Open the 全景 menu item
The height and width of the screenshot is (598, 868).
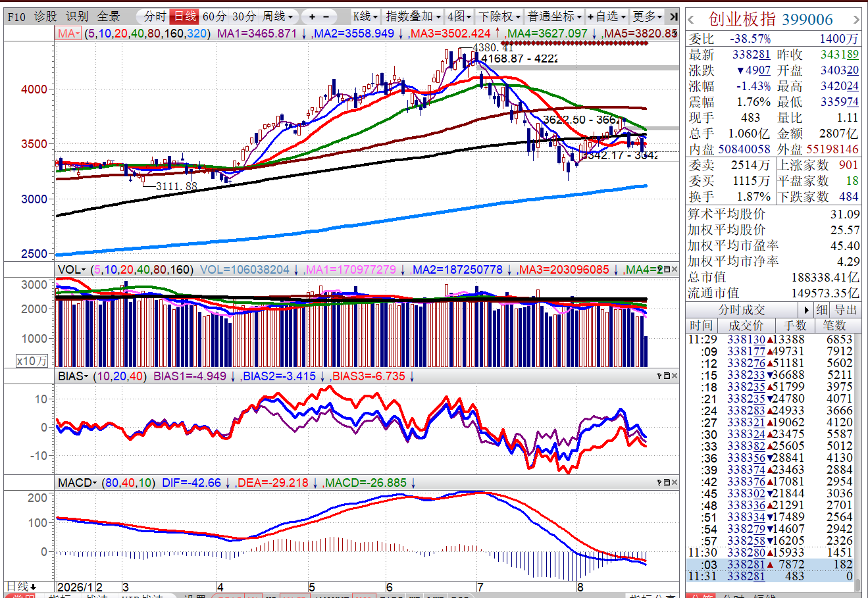(109, 16)
